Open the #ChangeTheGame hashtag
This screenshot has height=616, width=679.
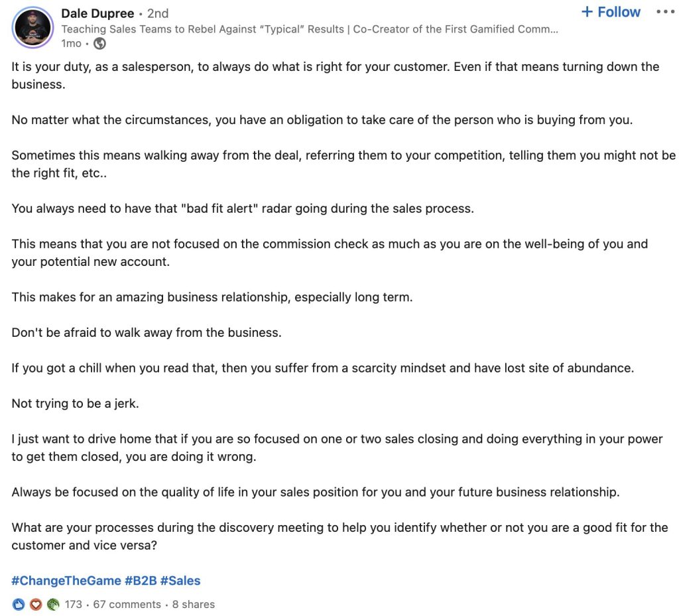pyautogui.click(x=66, y=580)
